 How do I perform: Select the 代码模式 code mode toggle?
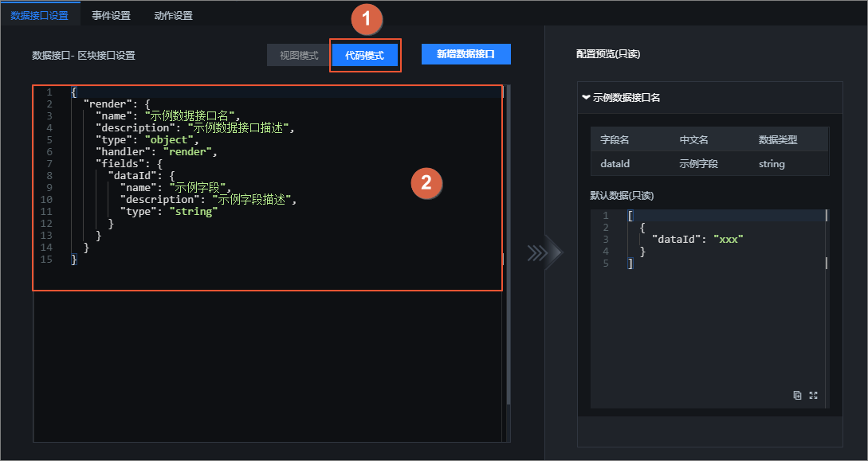point(364,55)
